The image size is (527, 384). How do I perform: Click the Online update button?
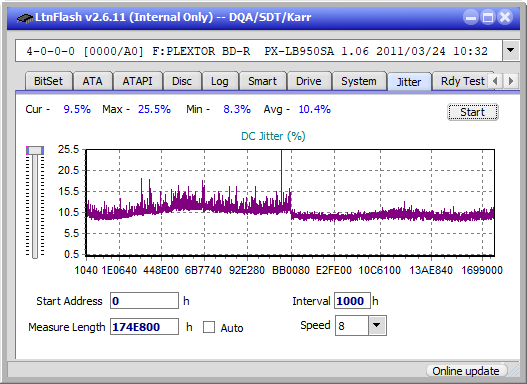[x=465, y=371]
